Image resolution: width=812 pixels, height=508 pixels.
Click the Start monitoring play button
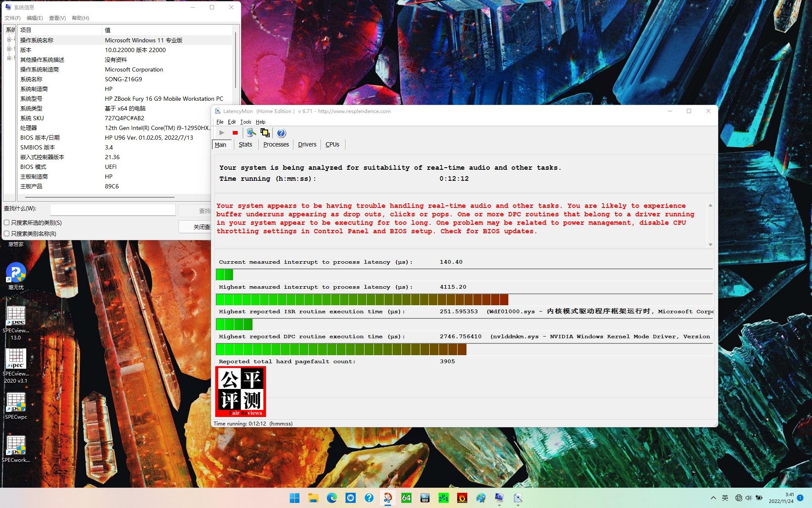coord(222,133)
